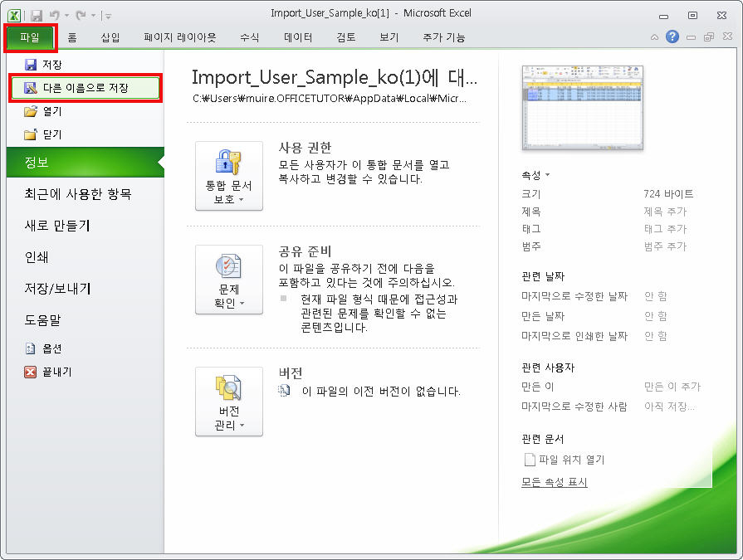Minimize the workbook window inside the ribbon
The width and height of the screenshot is (743, 560).
click(x=692, y=37)
